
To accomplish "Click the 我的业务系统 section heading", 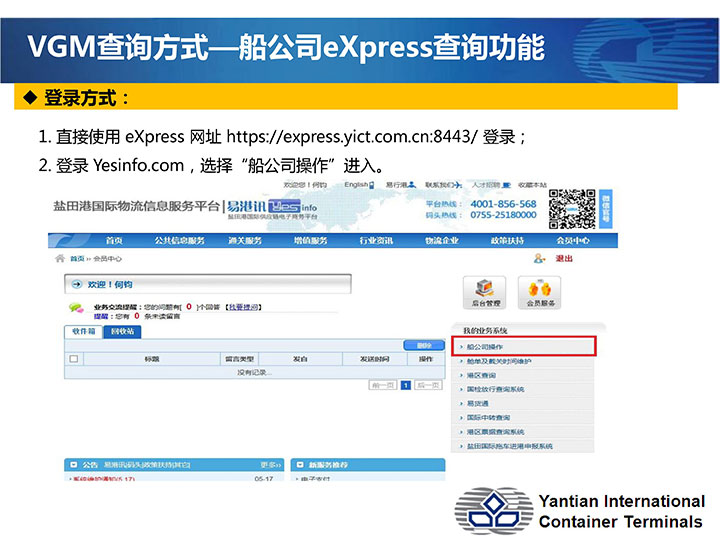I will tap(485, 330).
